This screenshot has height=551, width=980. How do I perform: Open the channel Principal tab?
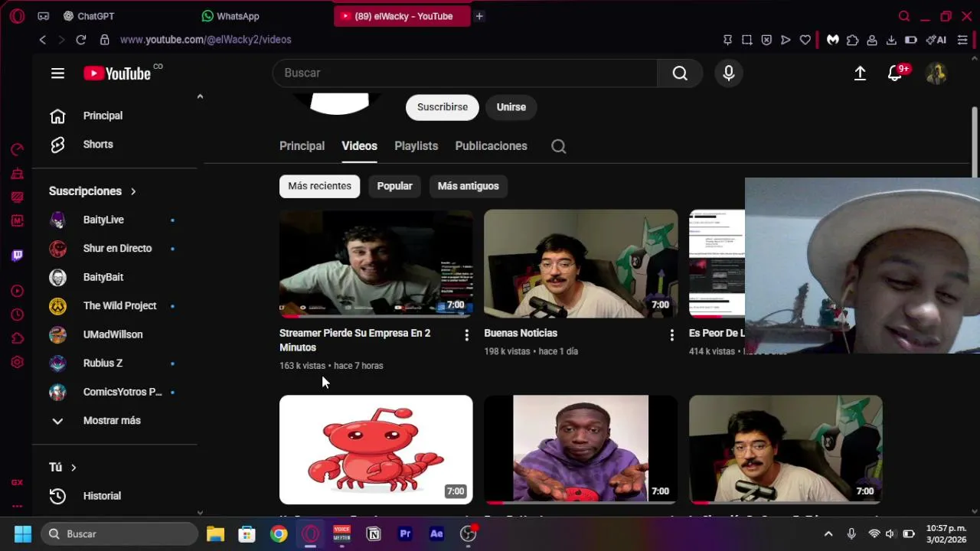302,146
